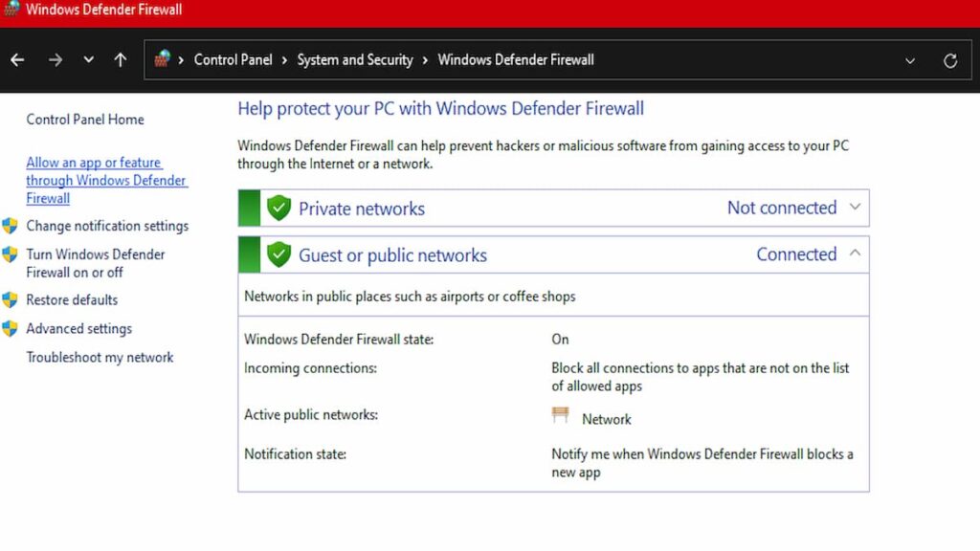The width and height of the screenshot is (980, 551).
Task: Click the Help protect your PC heading
Action: click(x=440, y=109)
